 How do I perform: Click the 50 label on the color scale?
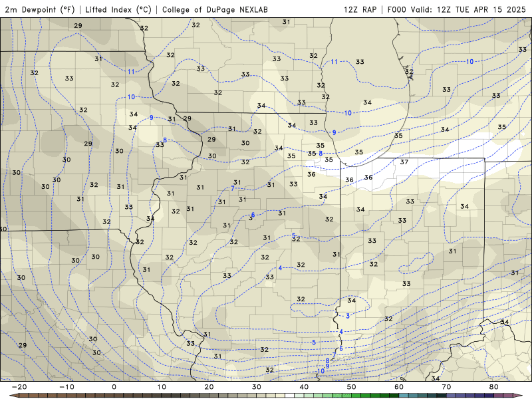tap(352, 387)
